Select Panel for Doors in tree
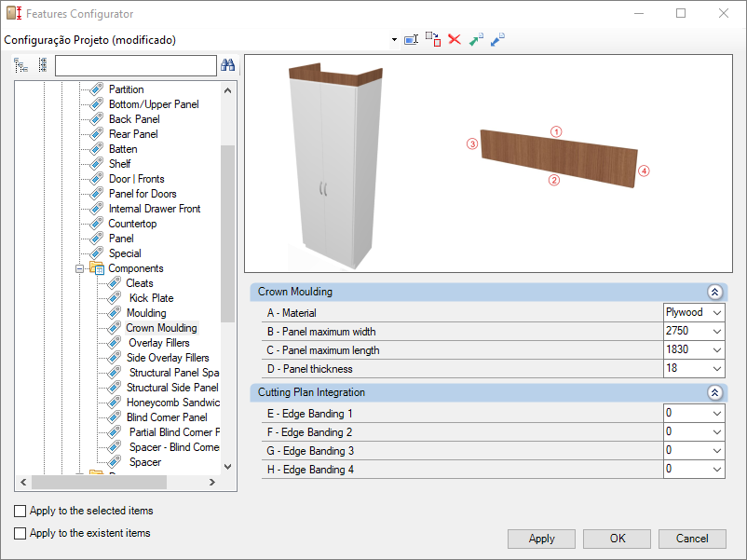Screen dimensions: 747x560 click(143, 194)
